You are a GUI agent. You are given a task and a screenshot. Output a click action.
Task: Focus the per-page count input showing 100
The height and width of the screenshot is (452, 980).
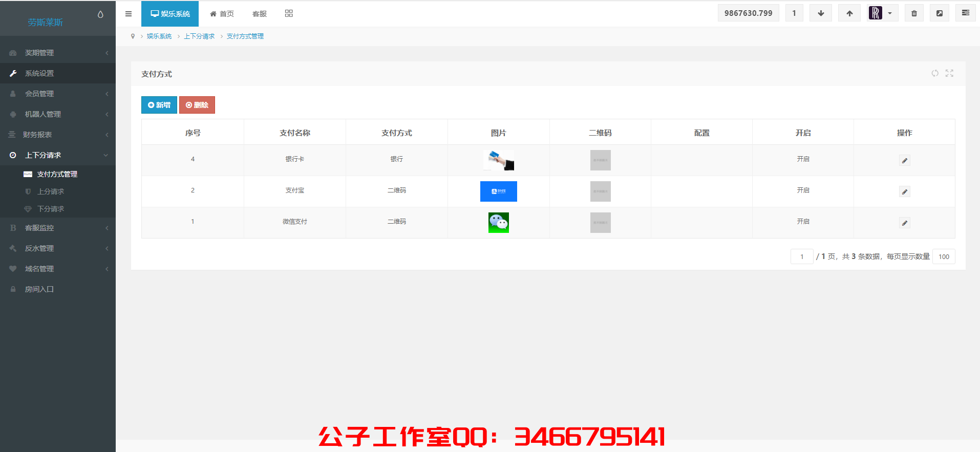[x=944, y=256]
